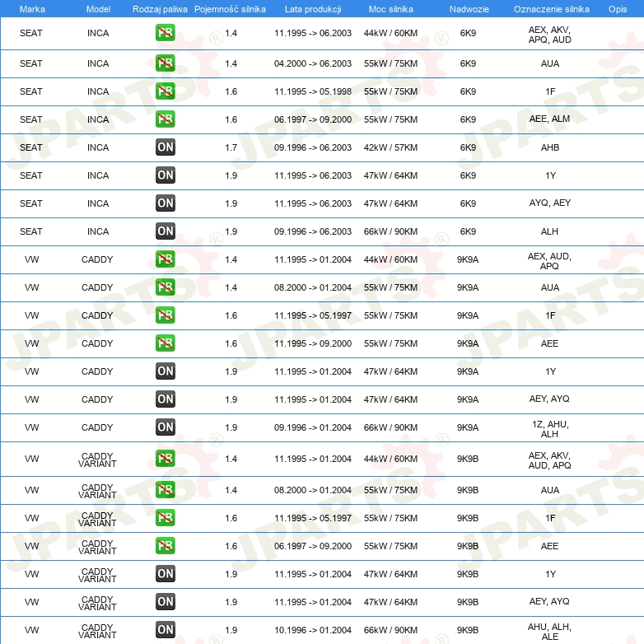The height and width of the screenshot is (644, 644).
Task: Click the Oznaczenie silnika column header
Action: click(x=551, y=9)
